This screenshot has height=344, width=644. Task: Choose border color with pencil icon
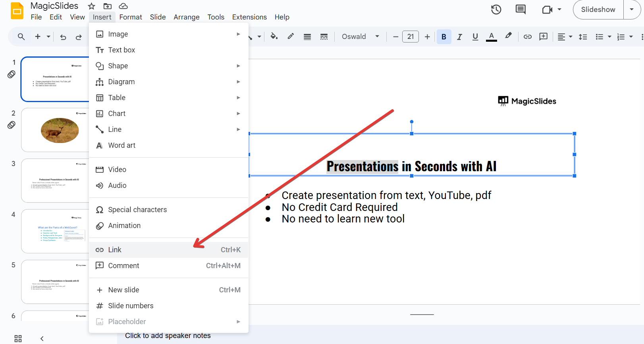tap(291, 37)
